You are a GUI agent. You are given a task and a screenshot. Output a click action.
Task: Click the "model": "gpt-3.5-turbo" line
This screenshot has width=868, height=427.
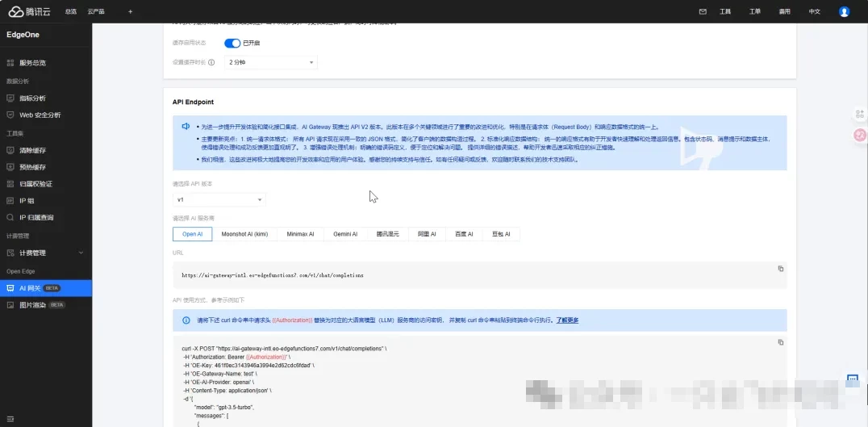[224, 407]
